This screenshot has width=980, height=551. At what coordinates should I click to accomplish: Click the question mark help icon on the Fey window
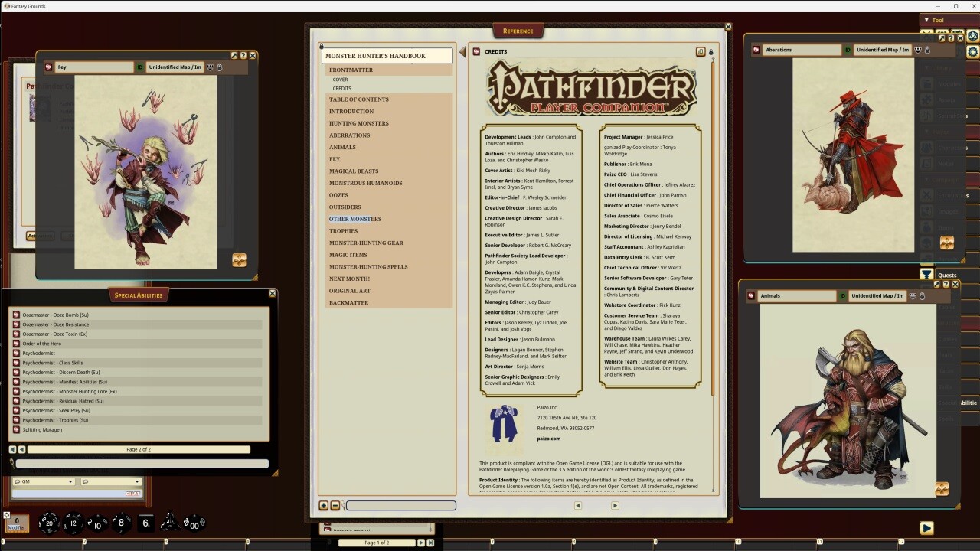pyautogui.click(x=243, y=55)
